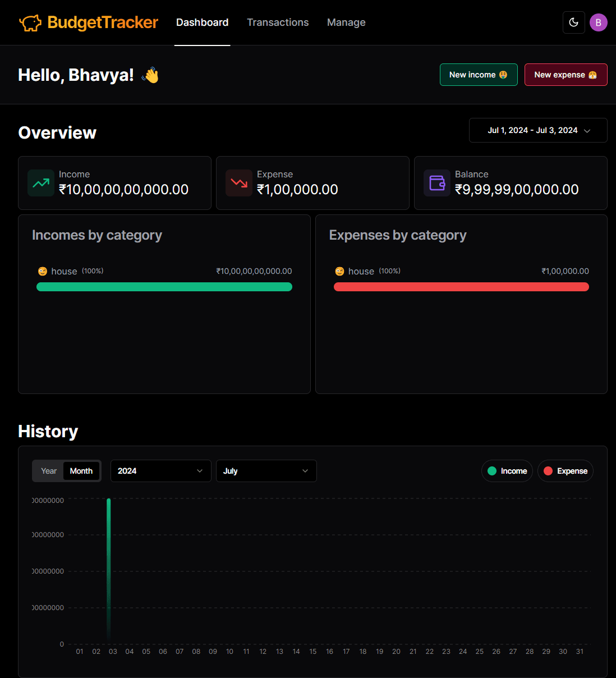Switch to the Transactions tab
616x678 pixels.
278,22
